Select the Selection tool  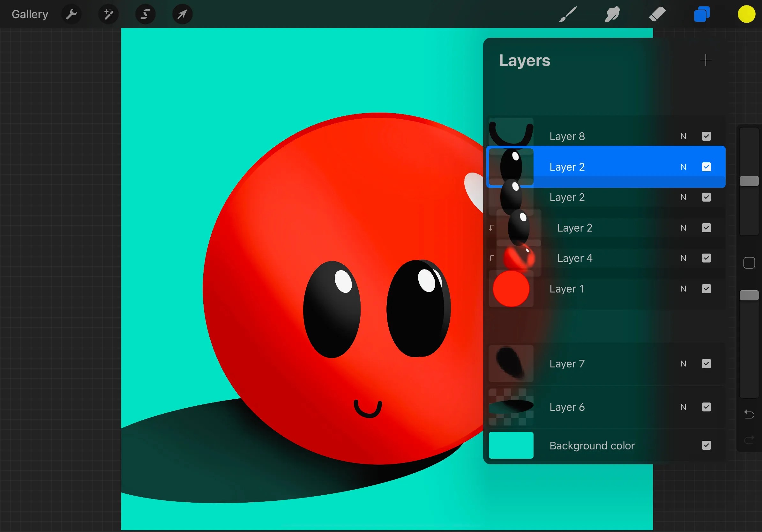coord(145,14)
